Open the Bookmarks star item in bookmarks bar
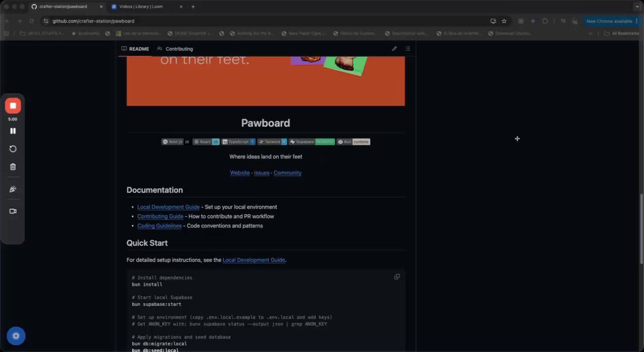 86,34
